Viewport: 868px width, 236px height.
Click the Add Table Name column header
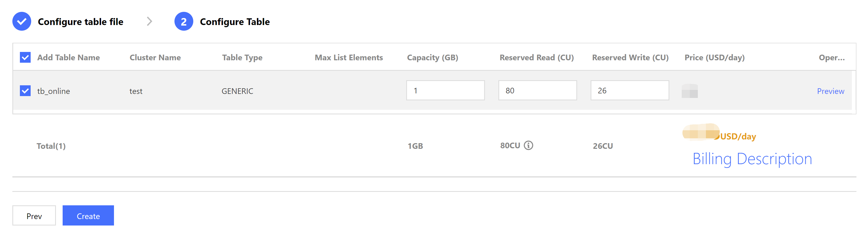point(68,58)
